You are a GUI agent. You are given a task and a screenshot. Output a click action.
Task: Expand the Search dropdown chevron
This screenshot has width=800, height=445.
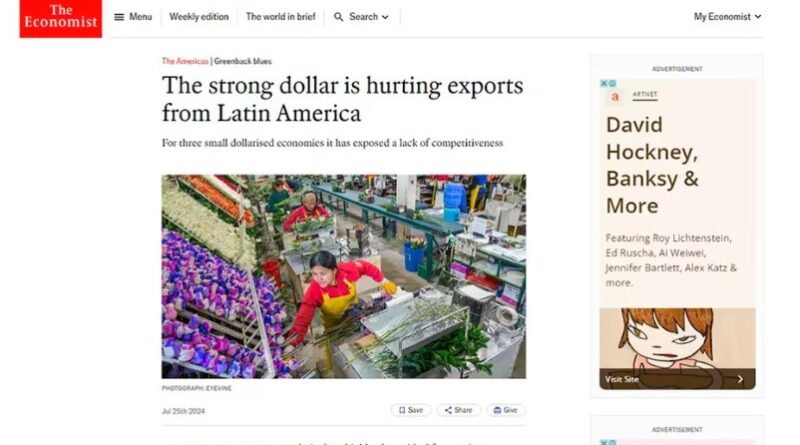[x=385, y=17]
